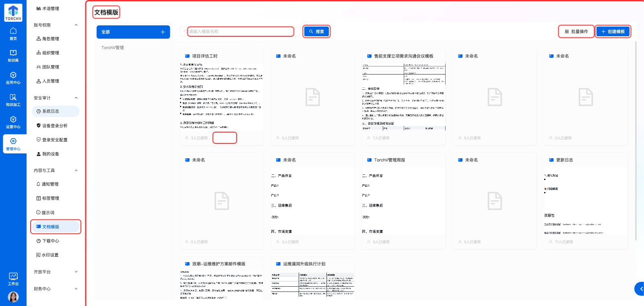Click plus icon on 全部 category
The width and height of the screenshot is (644, 306).
[163, 32]
